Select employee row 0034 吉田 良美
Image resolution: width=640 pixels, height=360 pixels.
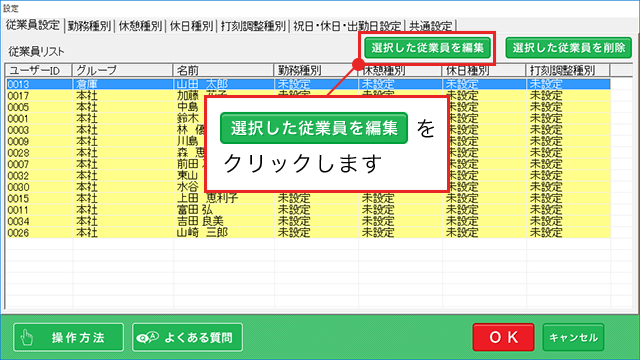click(308, 221)
